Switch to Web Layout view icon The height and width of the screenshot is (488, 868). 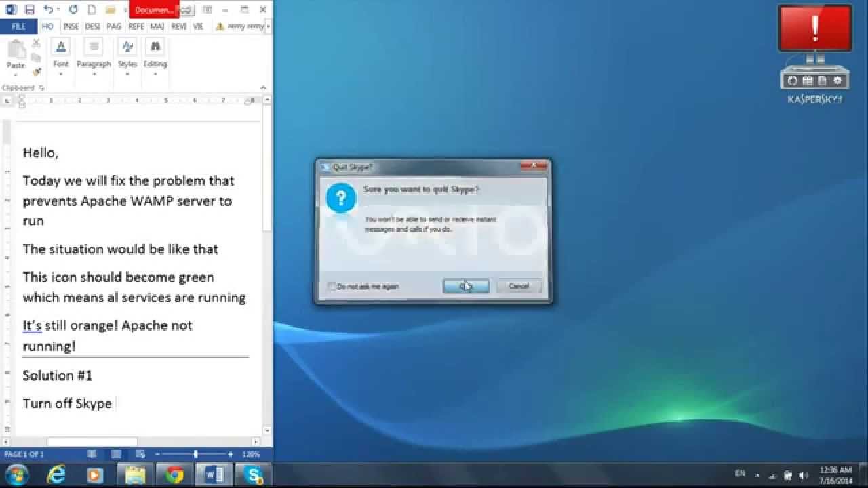(140, 454)
